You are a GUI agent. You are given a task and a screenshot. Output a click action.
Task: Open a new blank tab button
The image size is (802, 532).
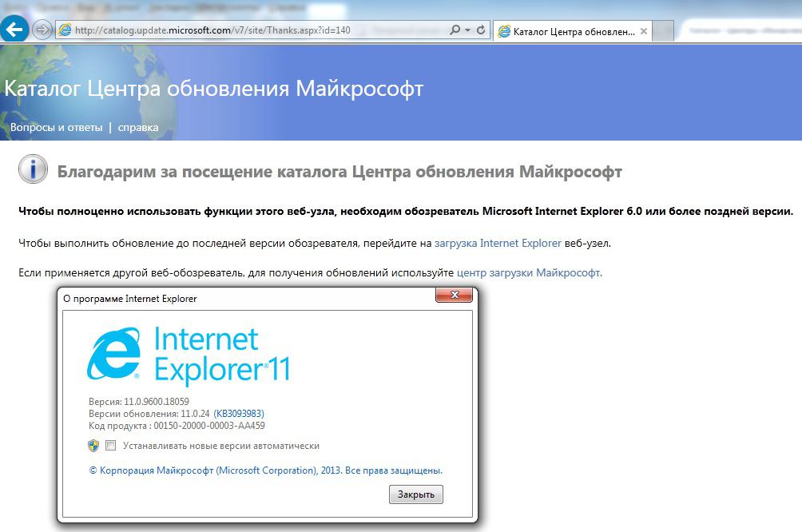(x=663, y=31)
